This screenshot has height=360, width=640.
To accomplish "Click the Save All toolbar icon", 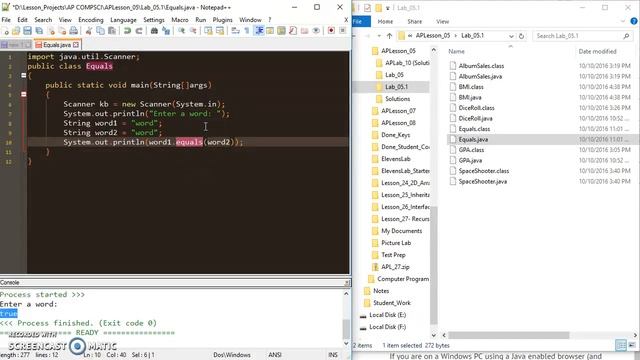I will click(39, 31).
